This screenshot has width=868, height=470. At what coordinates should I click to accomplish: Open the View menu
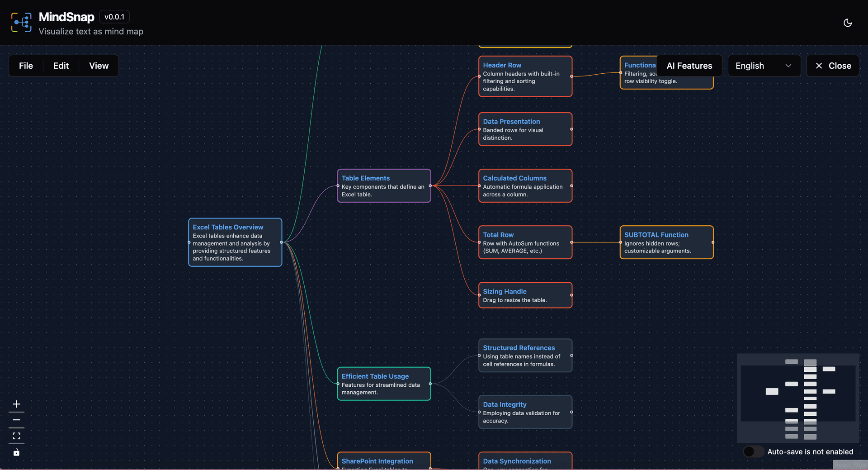(99, 66)
